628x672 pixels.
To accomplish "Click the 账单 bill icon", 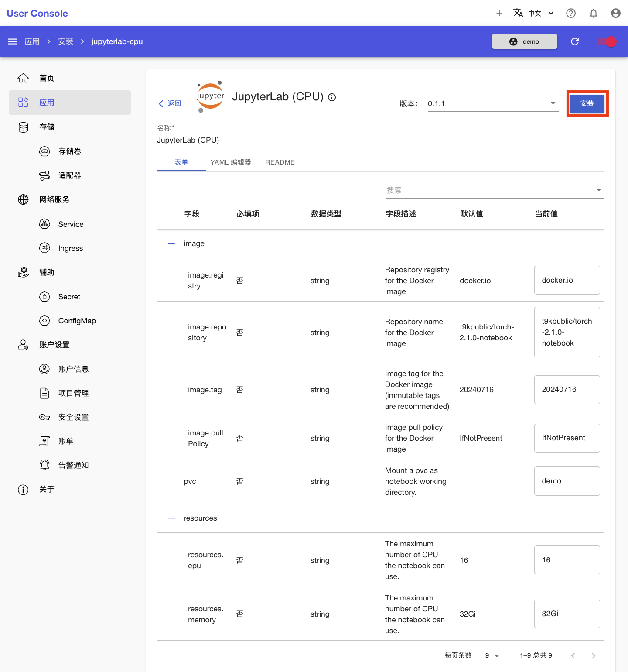I will tap(44, 441).
